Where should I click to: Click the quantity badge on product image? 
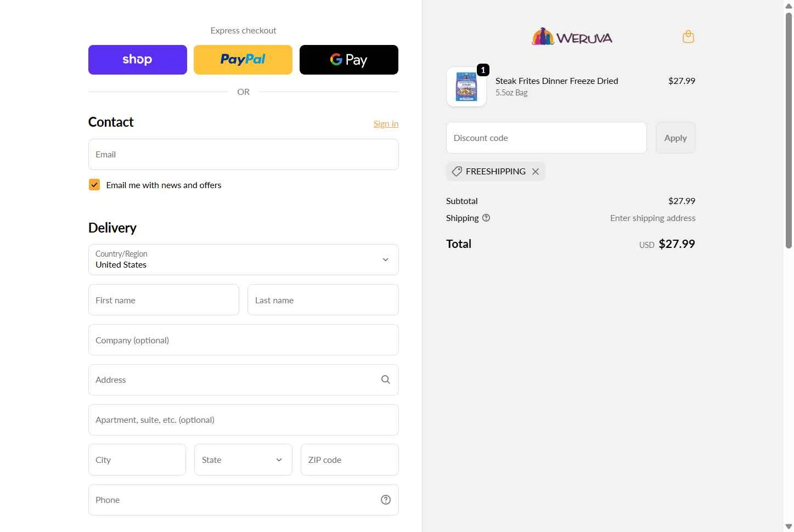[483, 70]
